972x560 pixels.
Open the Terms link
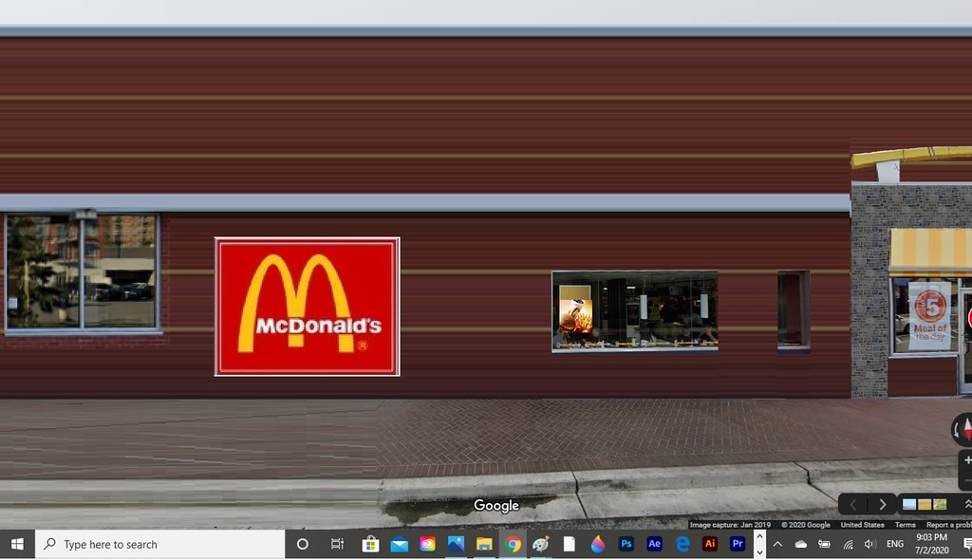coord(905,525)
